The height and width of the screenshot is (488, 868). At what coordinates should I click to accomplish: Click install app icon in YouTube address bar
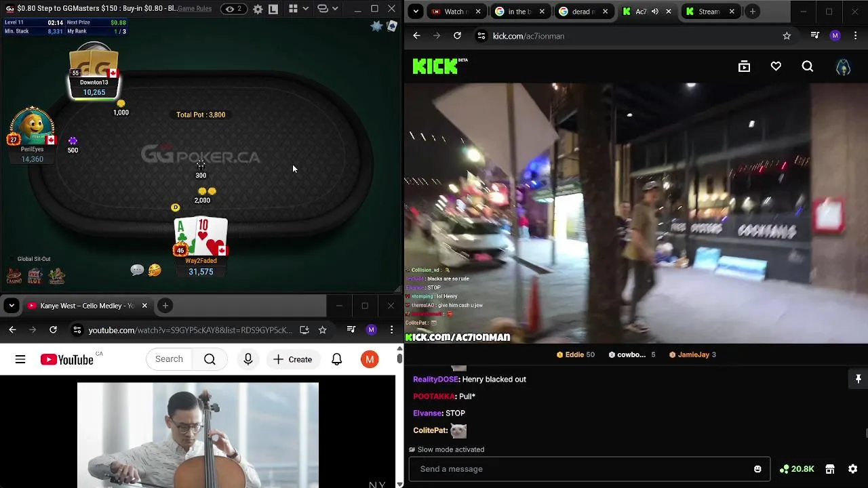(304, 330)
